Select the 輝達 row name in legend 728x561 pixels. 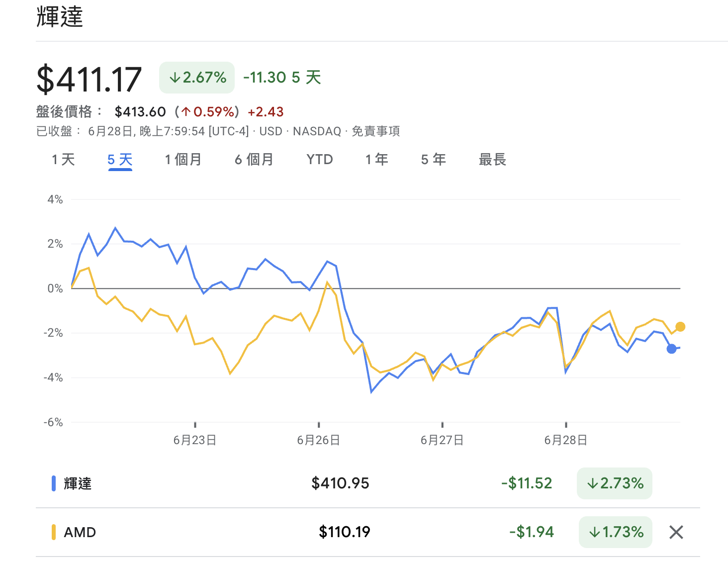pyautogui.click(x=78, y=483)
